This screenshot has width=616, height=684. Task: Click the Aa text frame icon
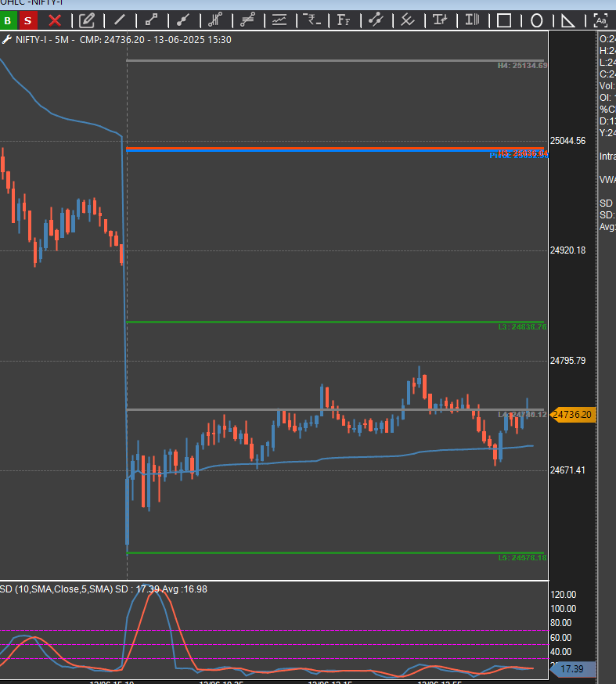pos(600,20)
